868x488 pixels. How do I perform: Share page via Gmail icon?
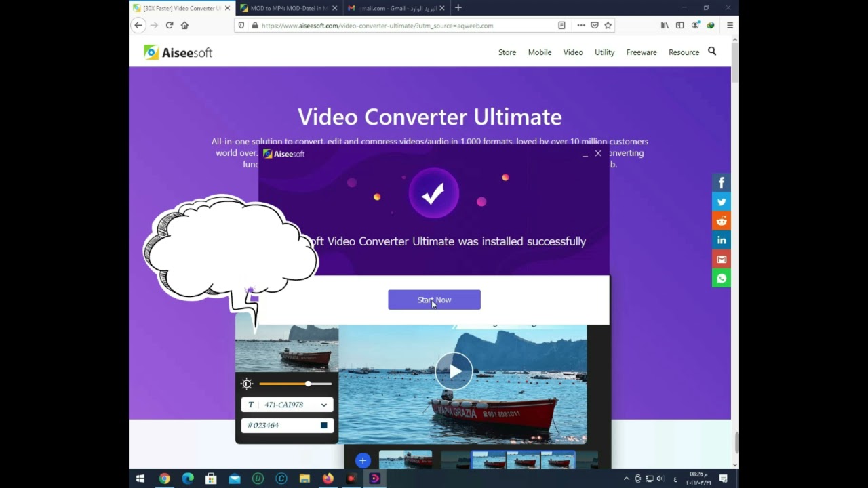[x=722, y=259]
